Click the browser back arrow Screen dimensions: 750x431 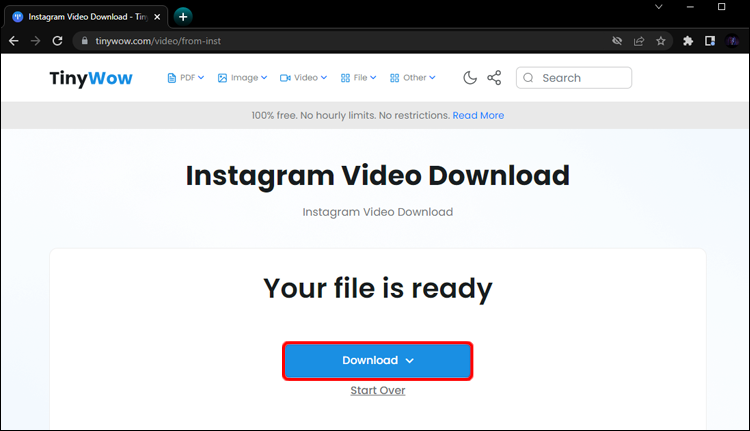pyautogui.click(x=13, y=41)
